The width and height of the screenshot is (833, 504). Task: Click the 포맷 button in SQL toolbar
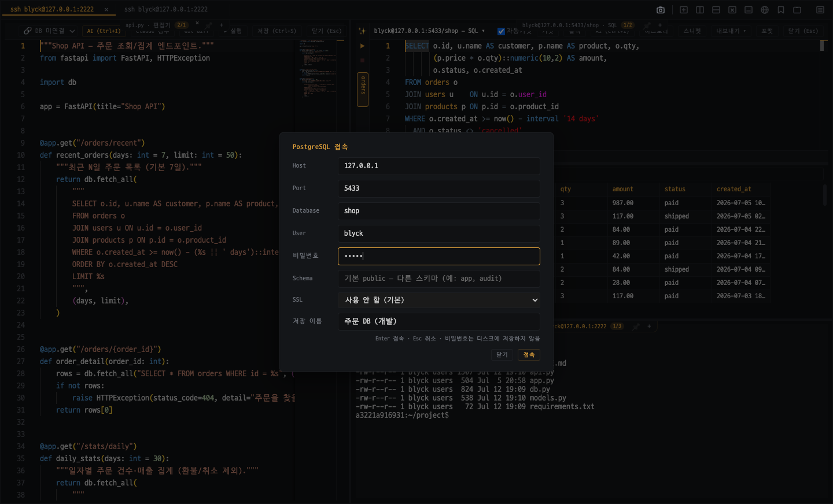[x=767, y=31]
